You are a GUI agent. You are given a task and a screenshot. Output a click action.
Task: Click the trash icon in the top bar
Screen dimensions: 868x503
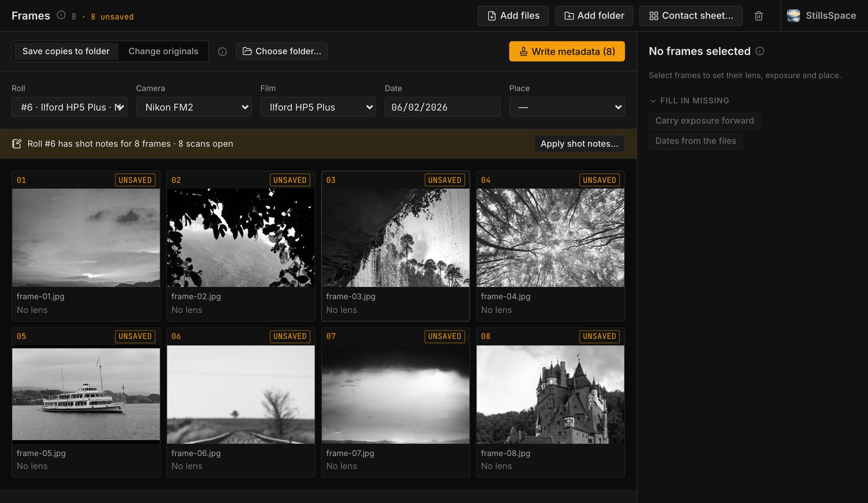coord(759,16)
